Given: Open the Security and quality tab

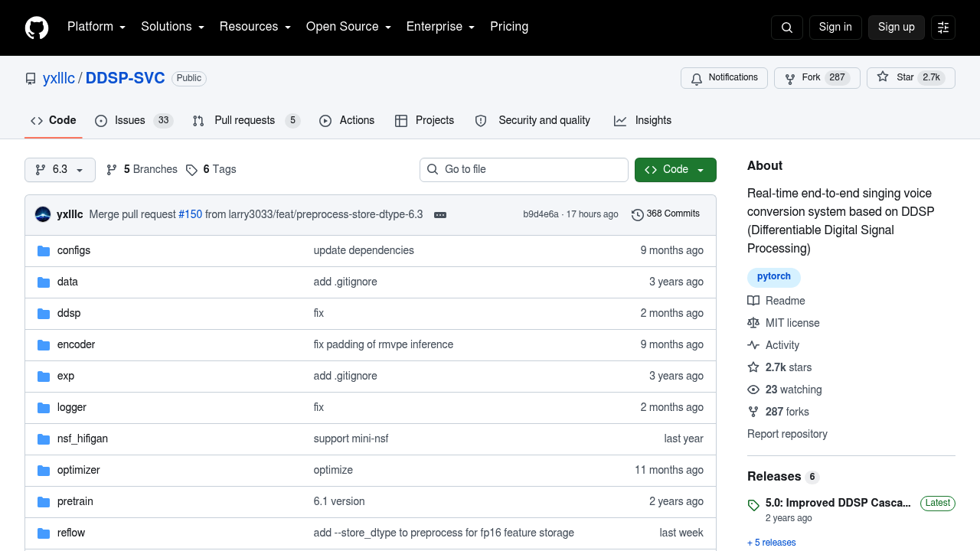Looking at the screenshot, I should [533, 121].
